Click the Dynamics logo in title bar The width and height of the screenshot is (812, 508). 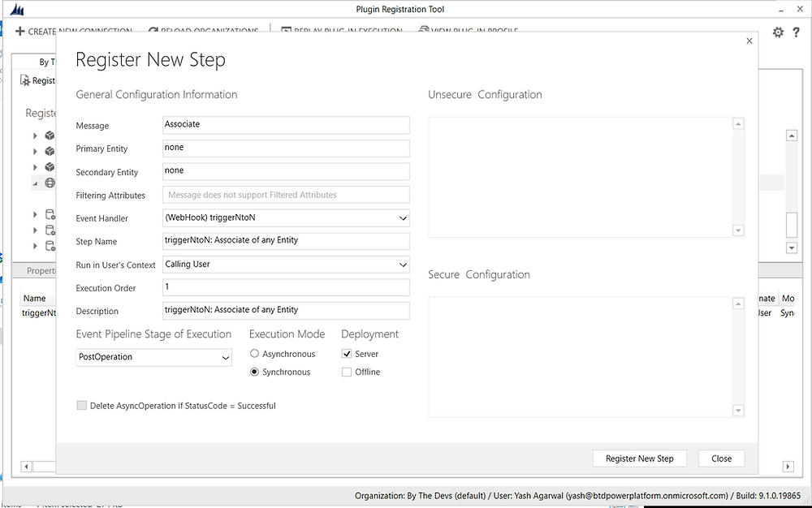(16, 9)
